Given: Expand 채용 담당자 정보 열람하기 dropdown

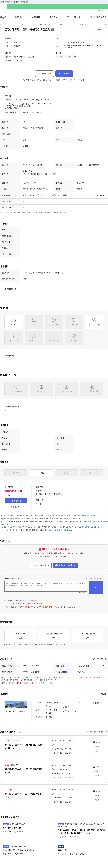Looking at the screenshot, I should tap(65, 565).
